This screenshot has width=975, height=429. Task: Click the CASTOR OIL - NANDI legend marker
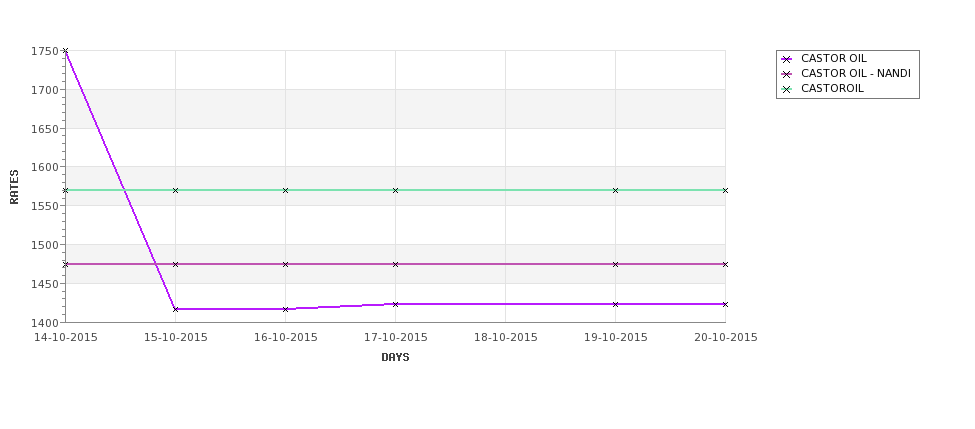coord(787,74)
